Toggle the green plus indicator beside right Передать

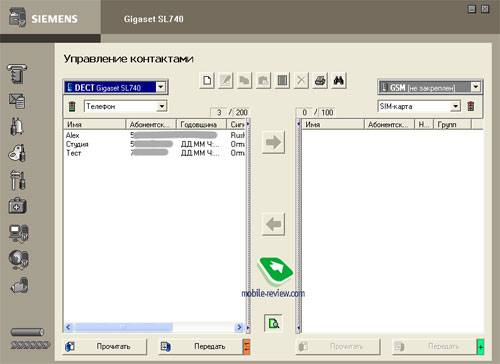tap(480, 347)
